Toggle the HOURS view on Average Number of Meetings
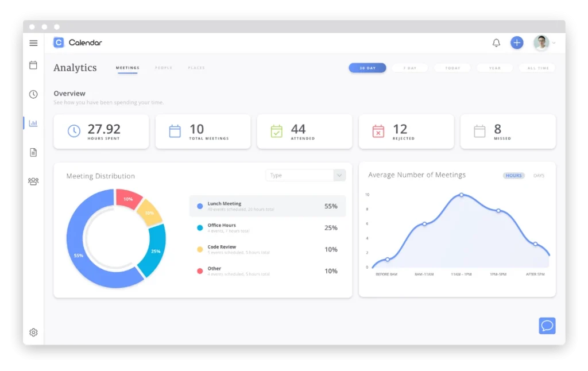The image size is (588, 371). 513,176
